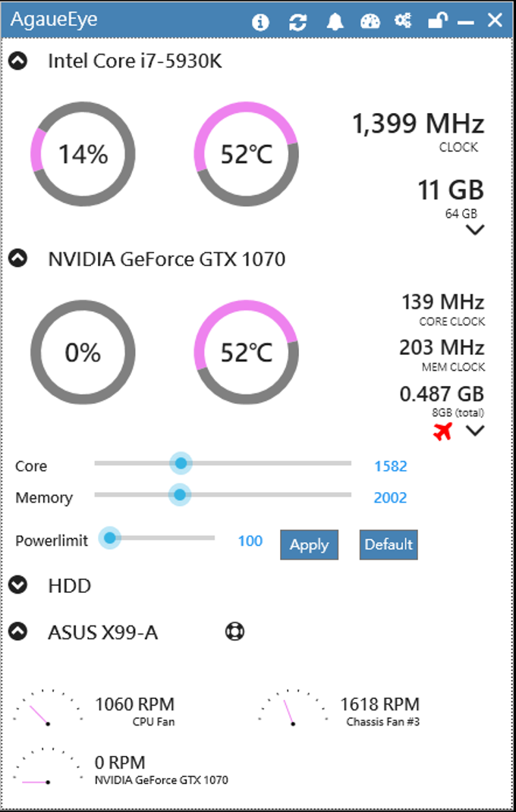Click the Apply button
Screen dimensions: 516x812
point(310,545)
